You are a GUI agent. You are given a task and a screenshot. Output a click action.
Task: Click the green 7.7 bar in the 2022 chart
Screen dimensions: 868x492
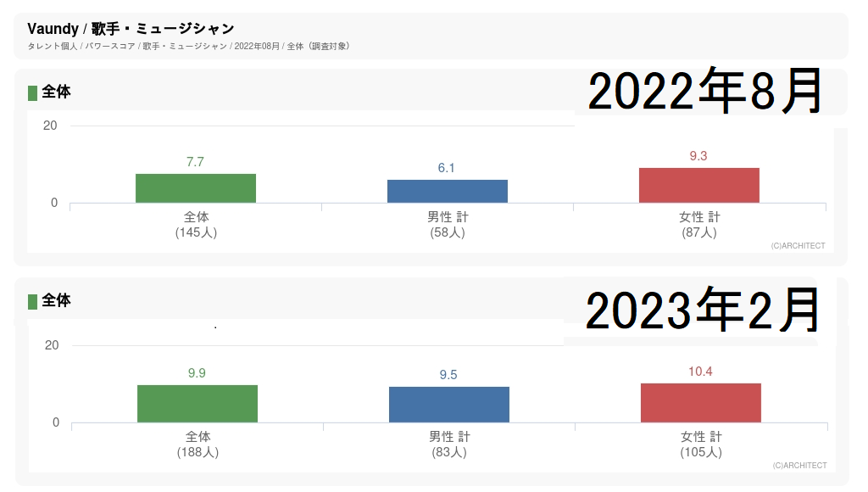(x=196, y=188)
